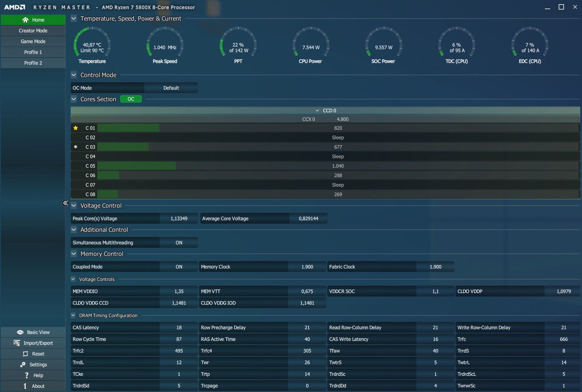
Task: Click the Average Core Voltage value
Action: [x=308, y=219]
